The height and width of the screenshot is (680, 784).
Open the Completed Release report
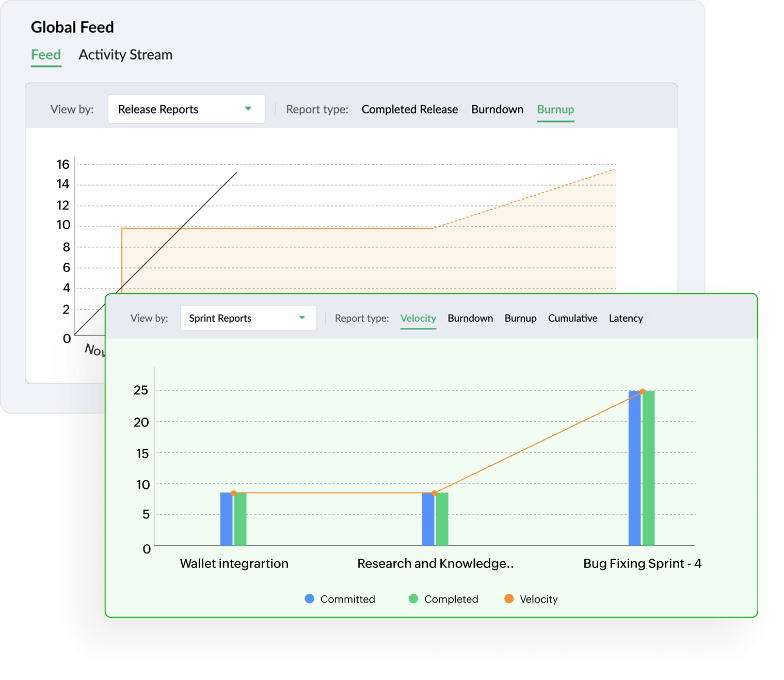tap(409, 109)
